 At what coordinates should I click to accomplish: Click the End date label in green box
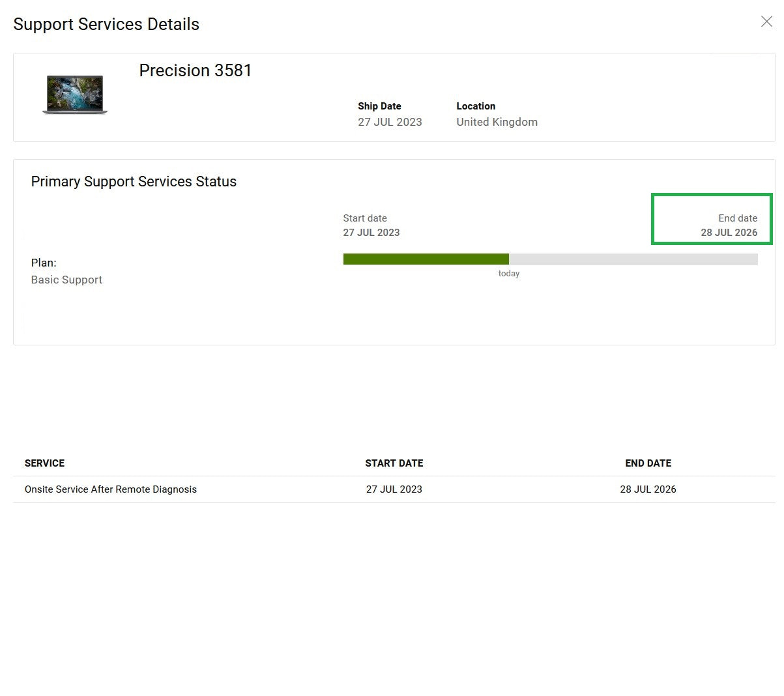coord(737,218)
